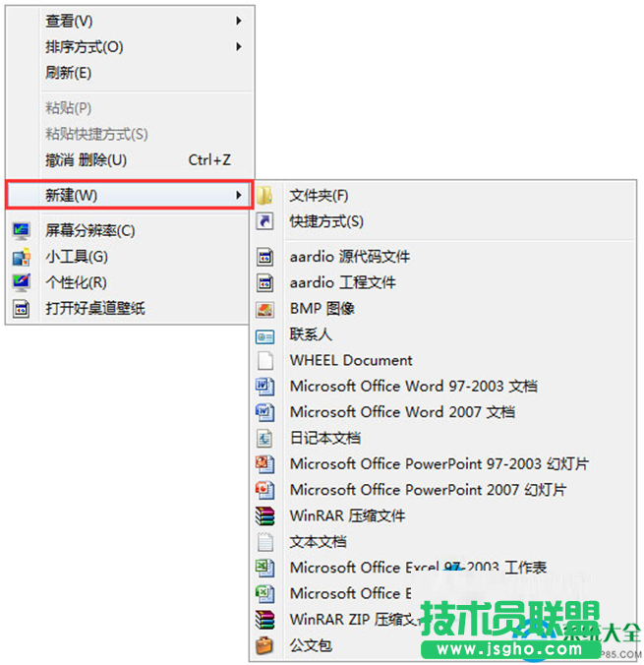Screen dimensions: 644x665
Task: Click the PowerPoint 97-2003 幻灯片 icon
Action: (x=264, y=464)
